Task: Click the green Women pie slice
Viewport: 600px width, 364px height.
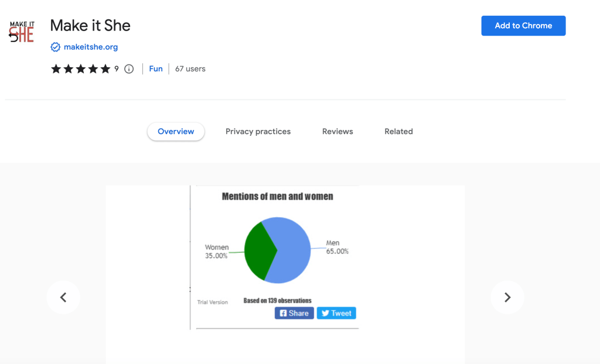Action: pyautogui.click(x=258, y=250)
